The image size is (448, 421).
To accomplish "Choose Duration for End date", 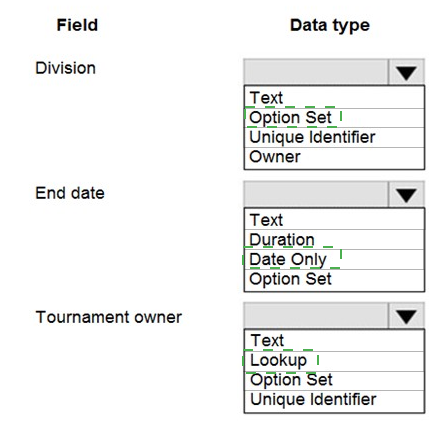I will point(334,240).
